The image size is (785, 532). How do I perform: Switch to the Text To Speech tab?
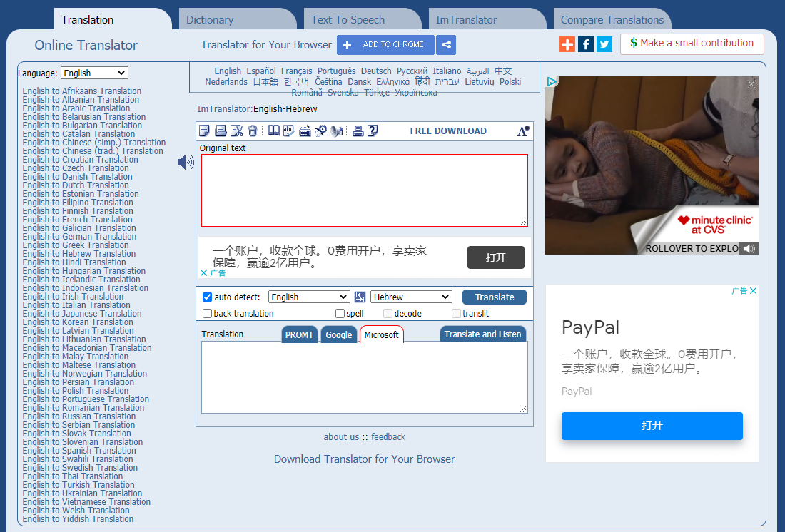pos(362,19)
